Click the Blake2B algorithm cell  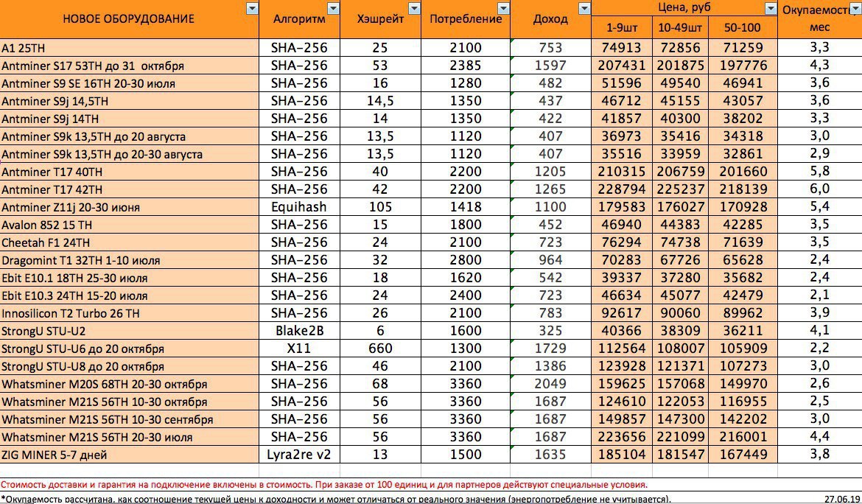[x=299, y=331]
